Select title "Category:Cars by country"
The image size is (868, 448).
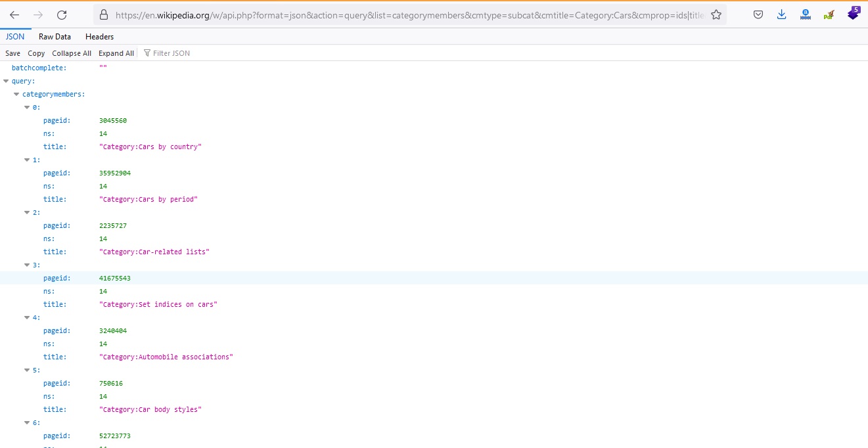coord(150,147)
